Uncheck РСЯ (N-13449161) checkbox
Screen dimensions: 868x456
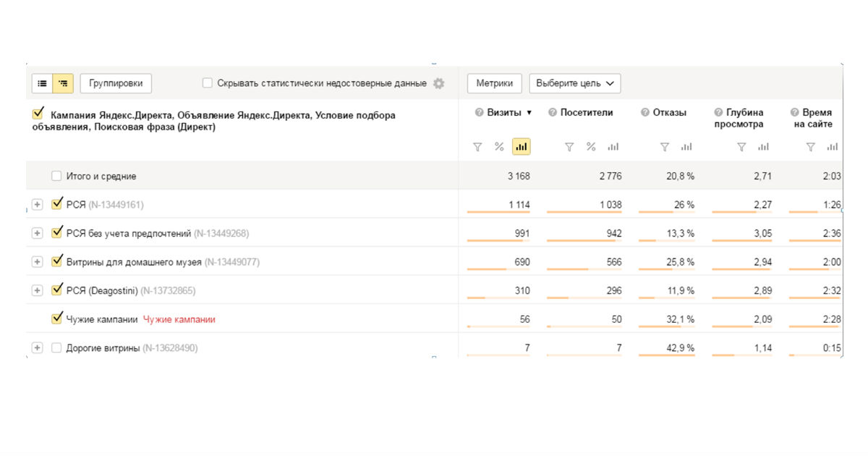(x=57, y=204)
